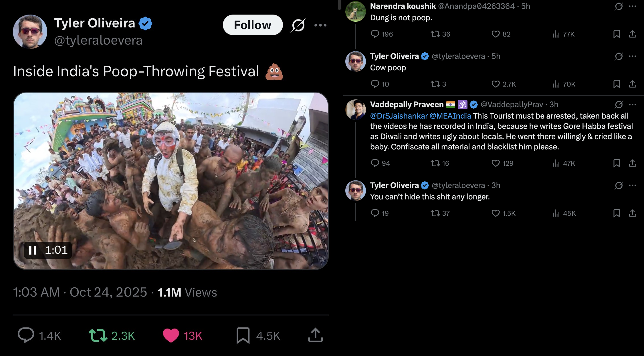Open the main post's three-dot more menu
The image size is (644, 356).
tap(320, 25)
